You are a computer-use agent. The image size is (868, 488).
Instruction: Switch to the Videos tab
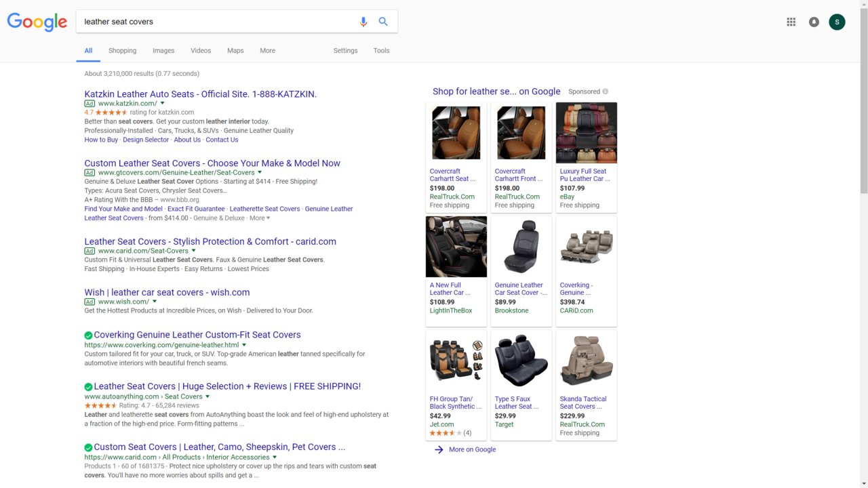[x=201, y=51]
